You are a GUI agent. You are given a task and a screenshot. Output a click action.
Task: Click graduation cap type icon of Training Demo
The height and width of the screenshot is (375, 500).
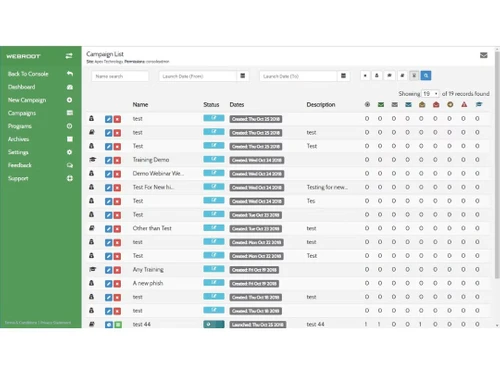click(92, 160)
